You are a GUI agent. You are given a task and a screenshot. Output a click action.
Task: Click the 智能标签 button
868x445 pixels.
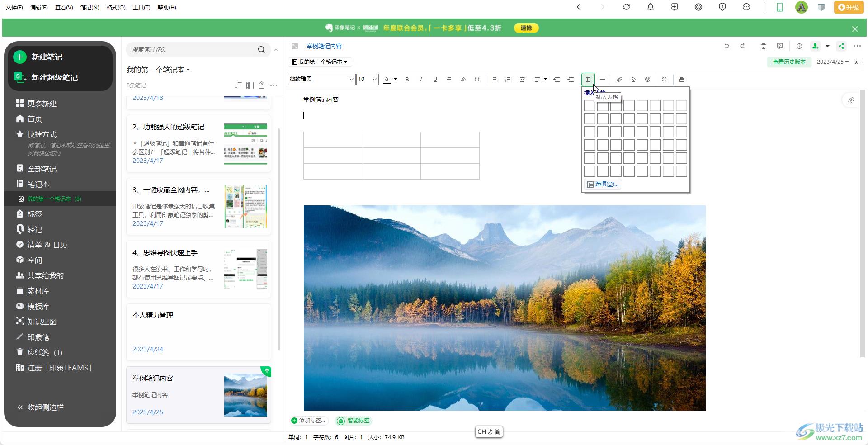354,421
